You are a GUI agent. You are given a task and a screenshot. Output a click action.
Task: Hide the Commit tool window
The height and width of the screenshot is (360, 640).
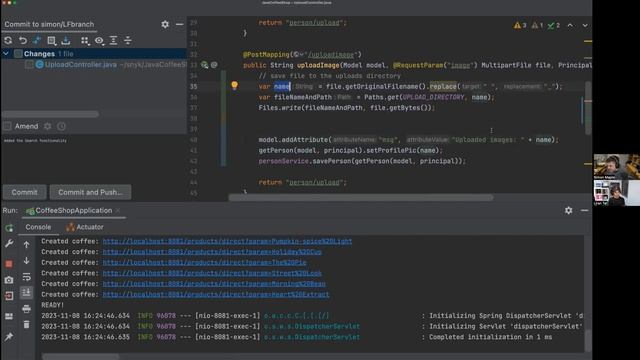179,24
